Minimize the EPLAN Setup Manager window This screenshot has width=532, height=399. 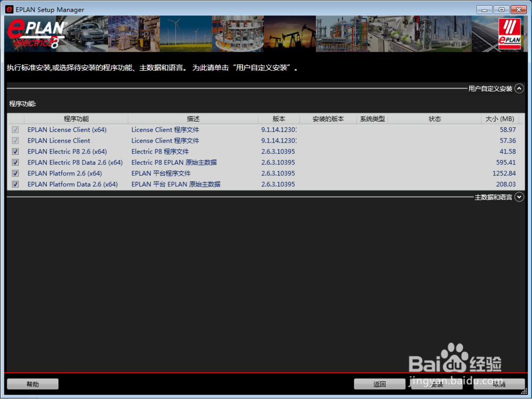tap(484, 10)
